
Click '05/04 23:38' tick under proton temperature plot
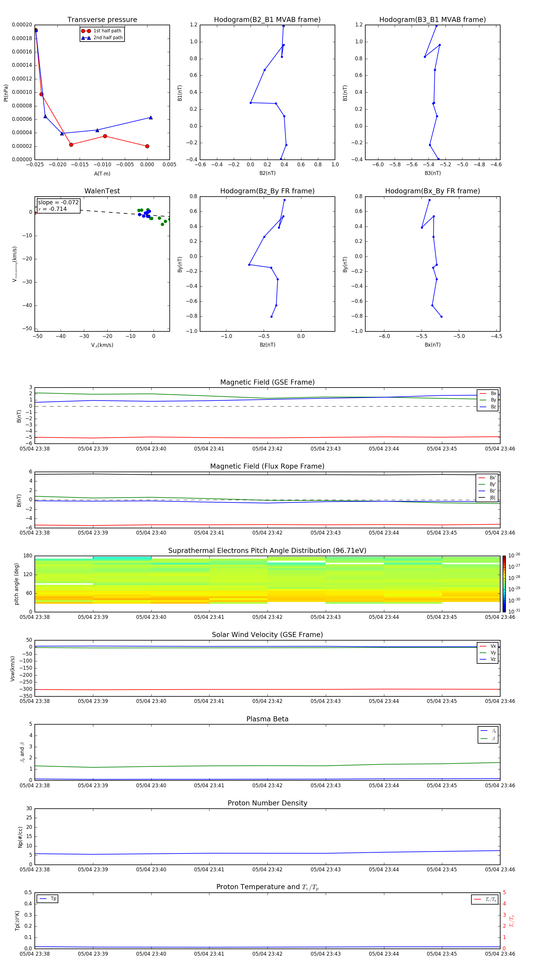(35, 954)
